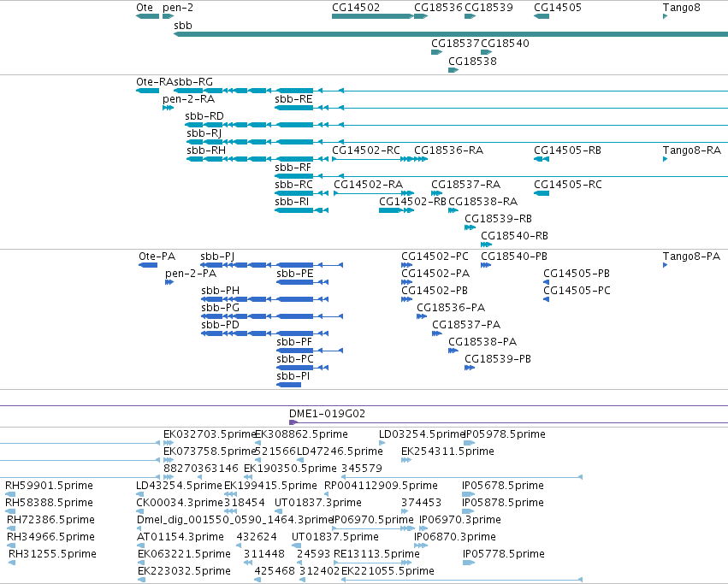
Task: Select the CG14505-PC protein label
Action: click(x=577, y=291)
